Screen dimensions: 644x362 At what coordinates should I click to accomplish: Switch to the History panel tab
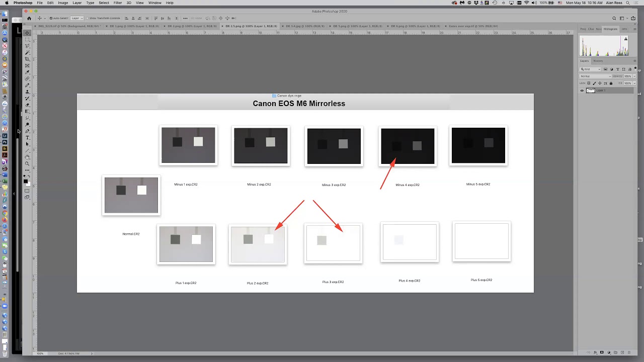point(598,61)
